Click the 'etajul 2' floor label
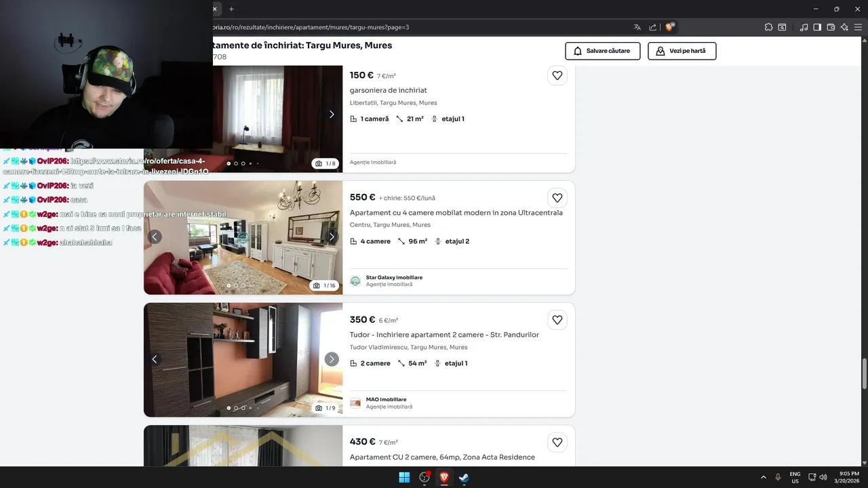868x488 pixels. click(457, 241)
